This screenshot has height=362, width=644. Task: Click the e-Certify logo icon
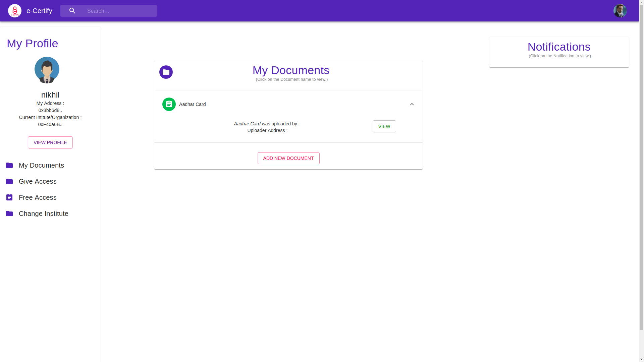(15, 11)
